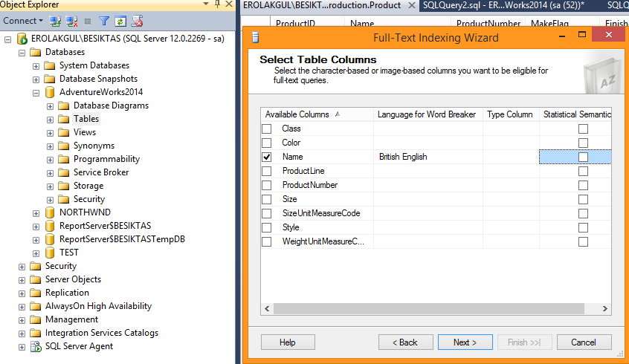629x364 pixels.
Task: Select the AdventureWorks2014 database icon
Action: [x=50, y=92]
